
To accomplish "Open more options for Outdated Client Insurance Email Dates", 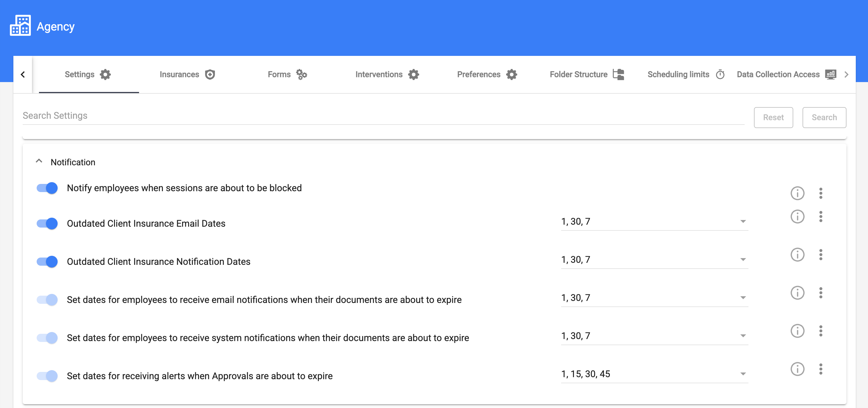I will 821,217.
